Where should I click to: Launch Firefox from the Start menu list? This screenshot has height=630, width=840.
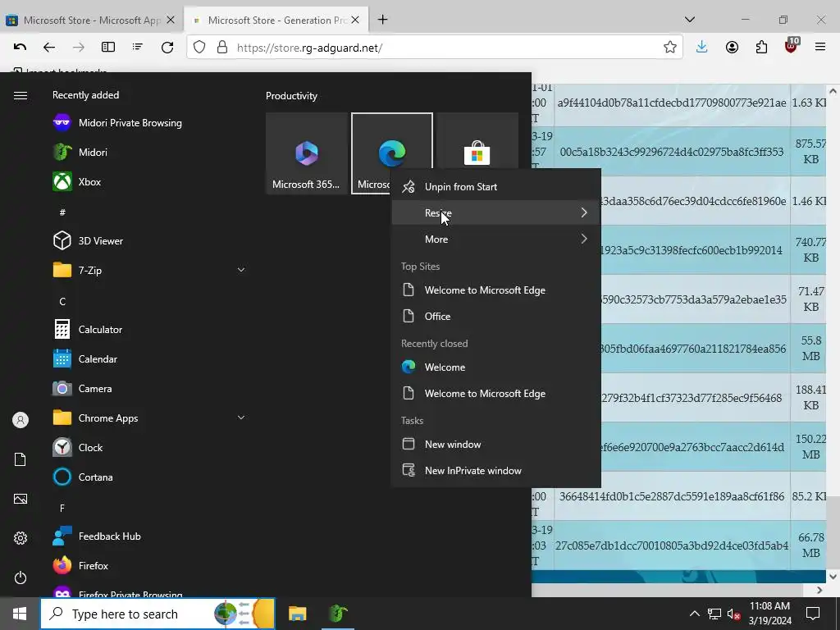(x=81, y=566)
